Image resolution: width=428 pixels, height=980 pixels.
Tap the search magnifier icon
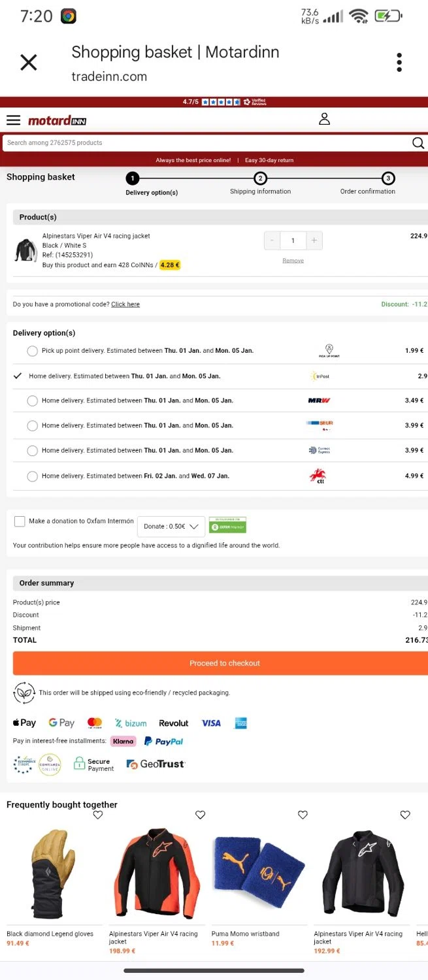(x=418, y=143)
